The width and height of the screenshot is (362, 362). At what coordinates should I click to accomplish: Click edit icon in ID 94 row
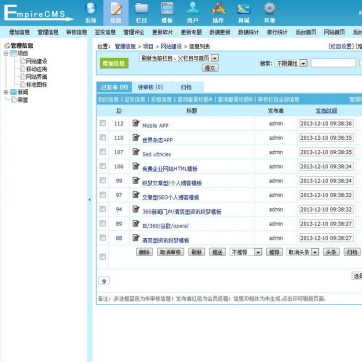136,209
